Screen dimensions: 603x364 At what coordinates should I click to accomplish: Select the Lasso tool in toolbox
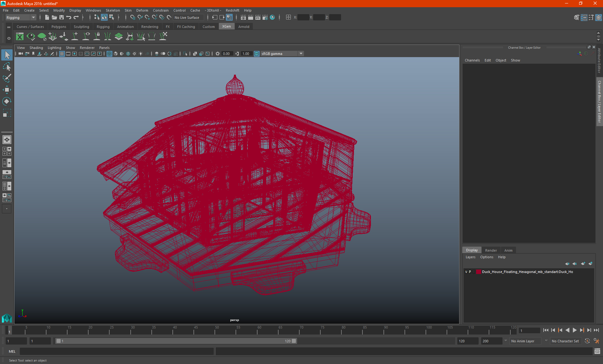tap(7, 67)
